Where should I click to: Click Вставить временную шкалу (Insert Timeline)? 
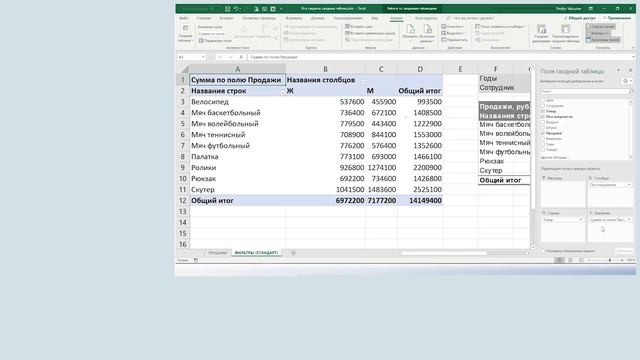[370, 33]
